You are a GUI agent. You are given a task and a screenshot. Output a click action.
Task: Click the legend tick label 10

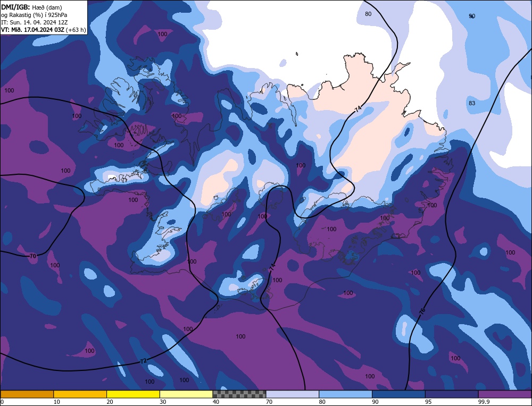click(57, 402)
